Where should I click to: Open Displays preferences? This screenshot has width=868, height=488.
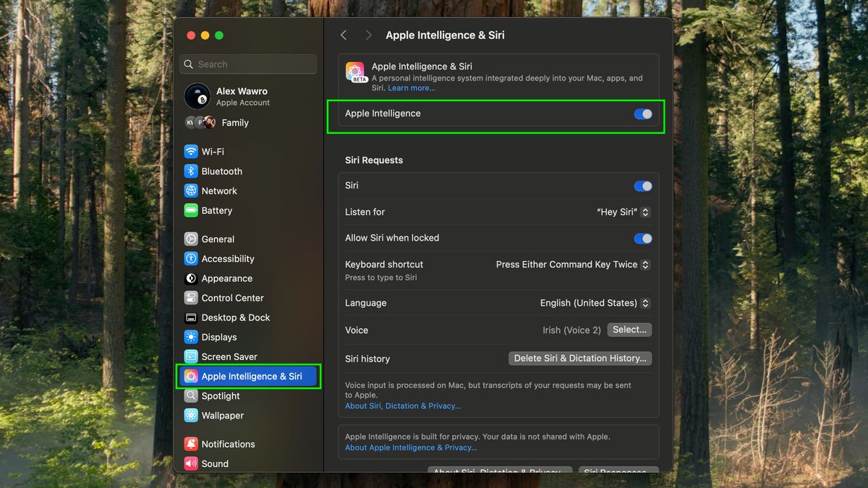[x=220, y=337]
